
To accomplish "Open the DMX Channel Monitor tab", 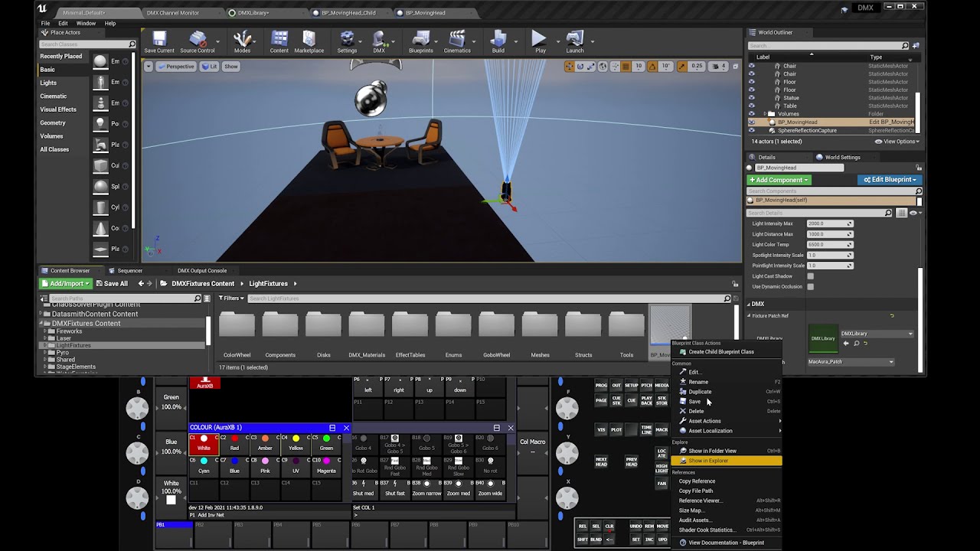I will pos(173,13).
